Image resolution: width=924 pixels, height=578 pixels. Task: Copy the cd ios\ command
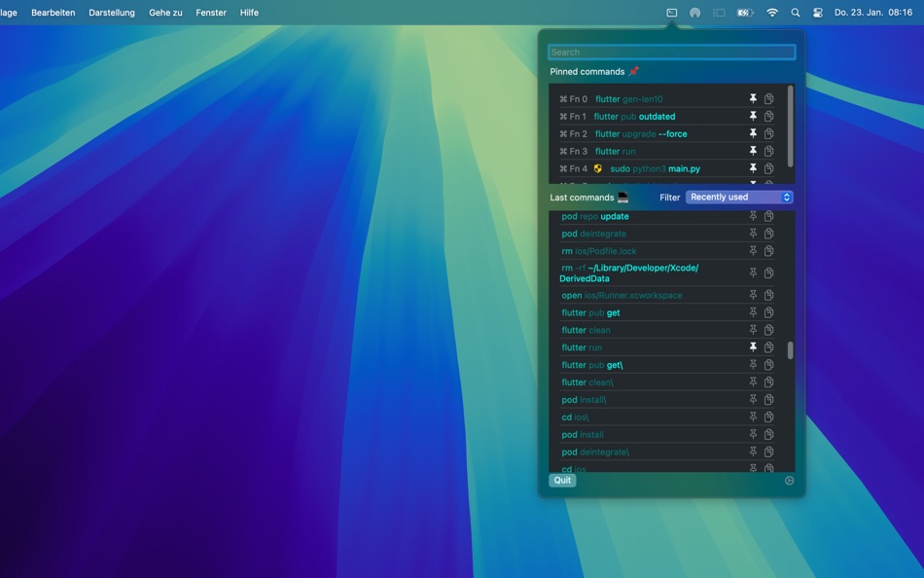[x=769, y=416]
